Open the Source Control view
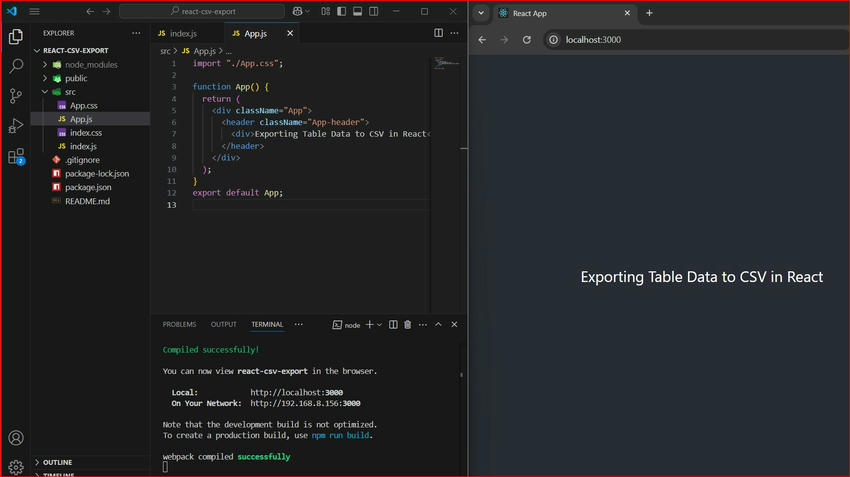Viewport: 850px width, 477px height. pos(16,96)
